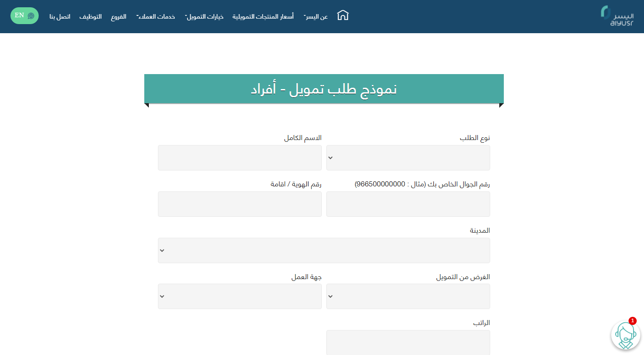
Task: Click the الراتب label
Action: [482, 323]
